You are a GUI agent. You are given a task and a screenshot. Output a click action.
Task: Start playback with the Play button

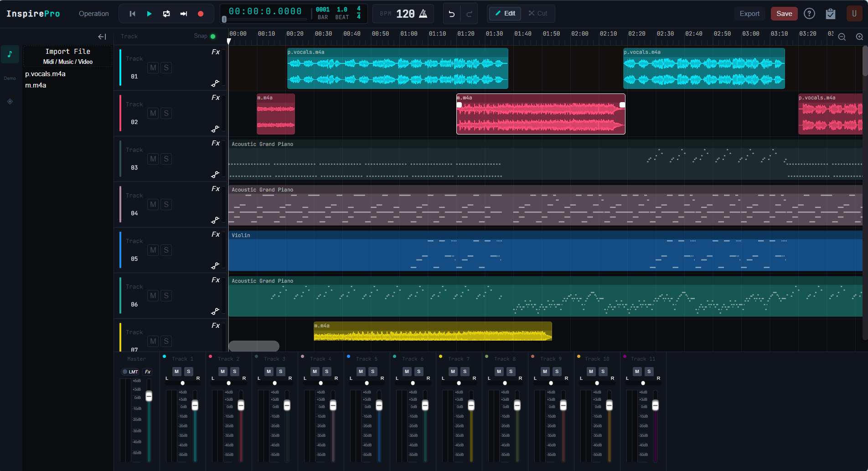149,14
